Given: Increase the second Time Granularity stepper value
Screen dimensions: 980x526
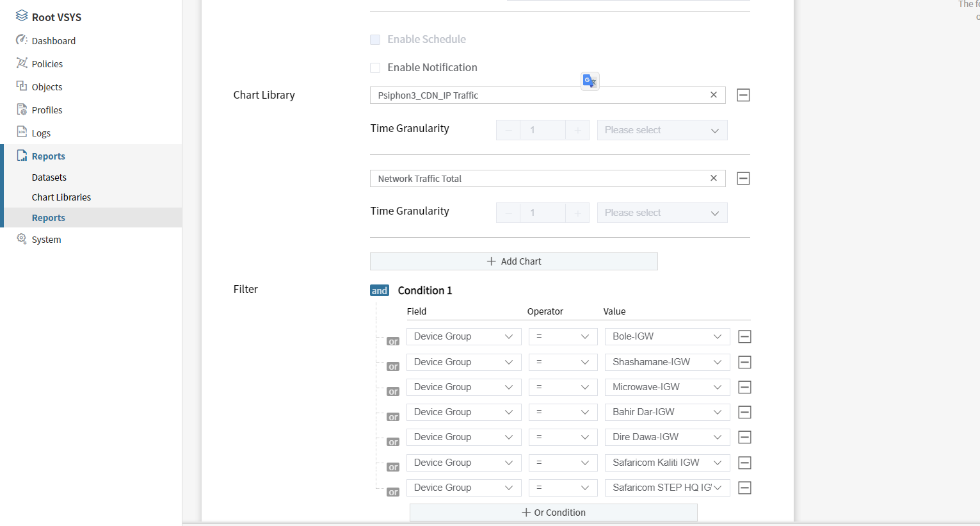Looking at the screenshot, I should [x=577, y=213].
